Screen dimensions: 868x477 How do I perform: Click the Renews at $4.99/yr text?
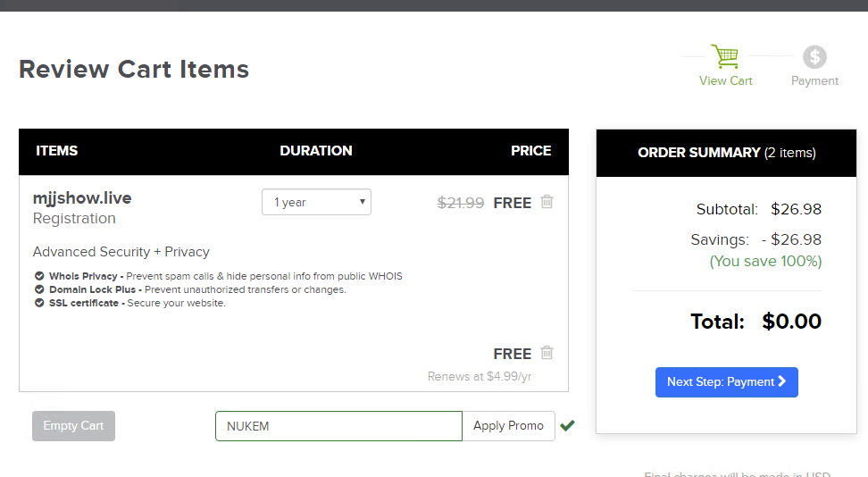point(480,377)
